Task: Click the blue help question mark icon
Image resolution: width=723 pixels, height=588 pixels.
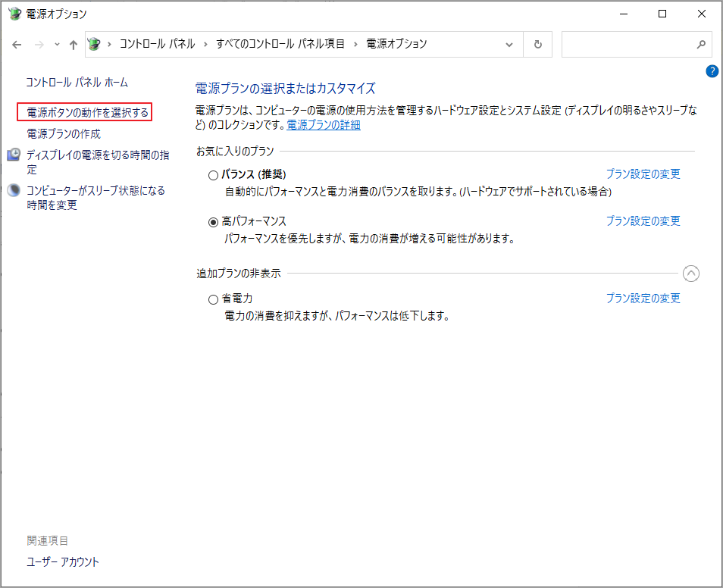Action: (712, 71)
